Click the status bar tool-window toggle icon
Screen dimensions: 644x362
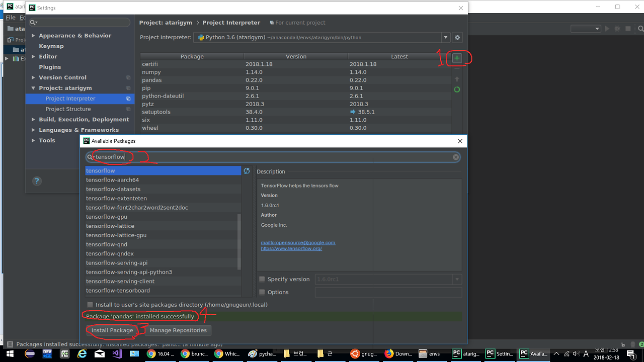[10, 344]
